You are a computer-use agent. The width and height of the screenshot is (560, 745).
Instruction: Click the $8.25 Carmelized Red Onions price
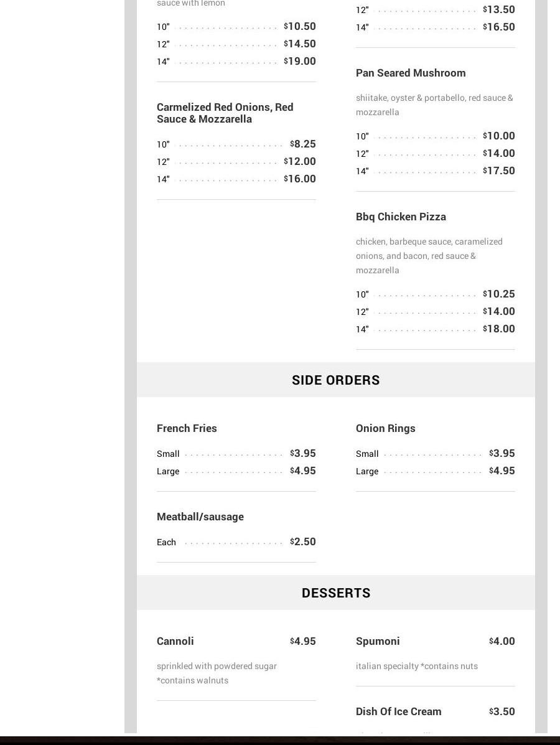303,144
